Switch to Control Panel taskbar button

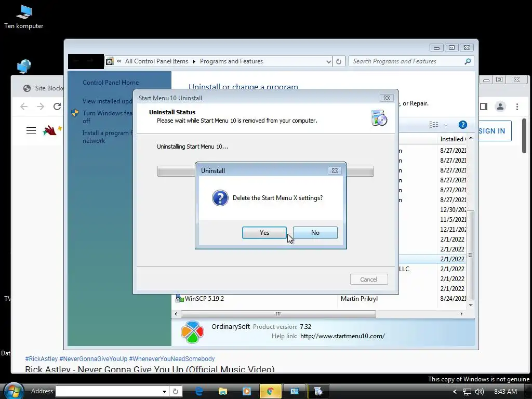(294, 391)
